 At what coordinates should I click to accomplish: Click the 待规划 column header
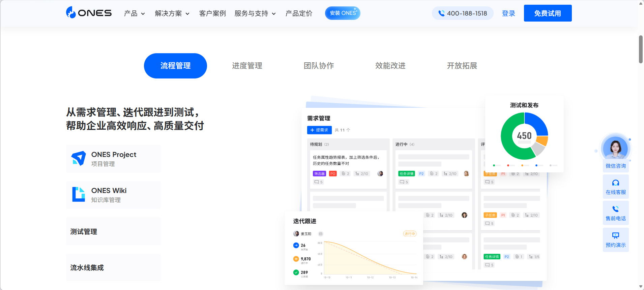point(319,144)
